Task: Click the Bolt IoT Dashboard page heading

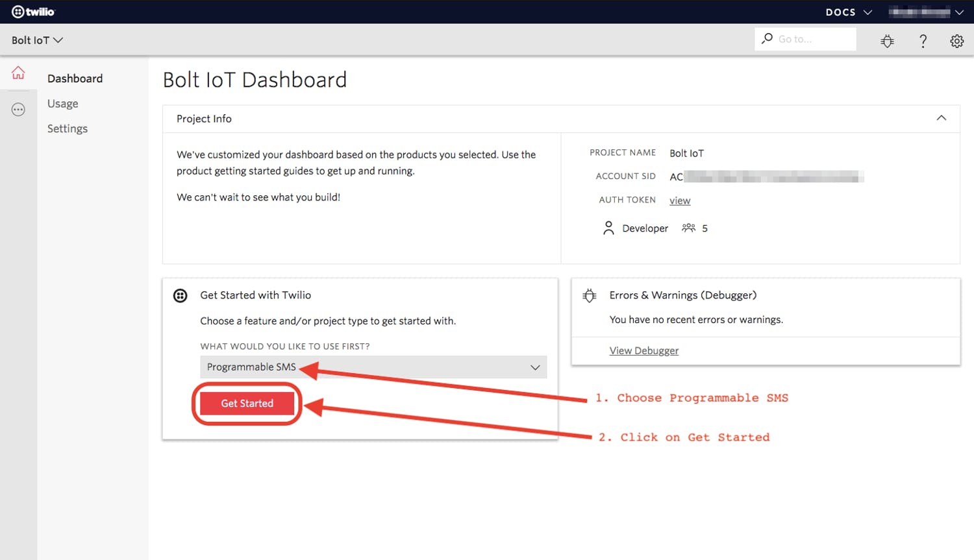Action: [x=255, y=80]
